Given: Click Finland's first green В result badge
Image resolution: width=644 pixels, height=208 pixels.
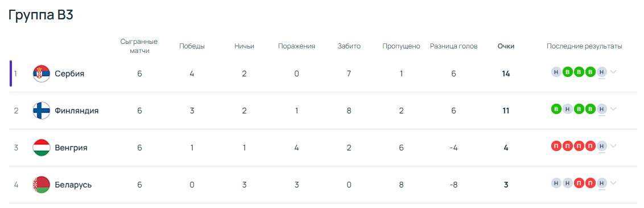Looking at the screenshot, I should (x=556, y=109).
